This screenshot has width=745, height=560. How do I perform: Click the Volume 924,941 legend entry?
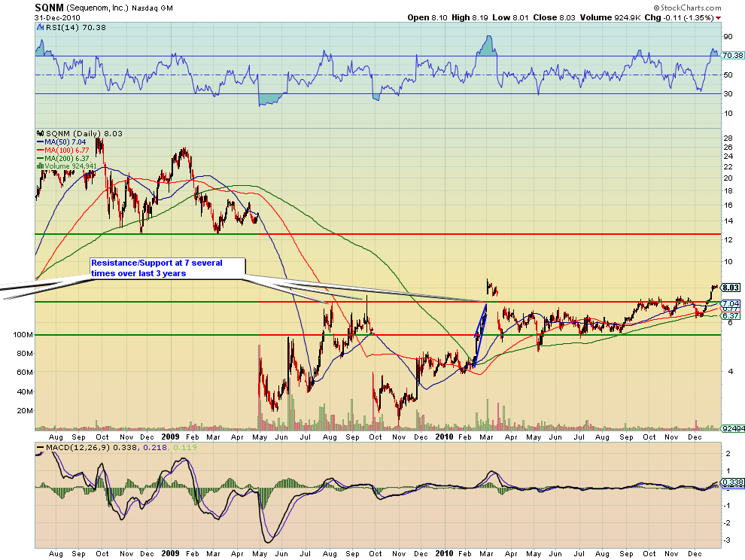tap(67, 166)
